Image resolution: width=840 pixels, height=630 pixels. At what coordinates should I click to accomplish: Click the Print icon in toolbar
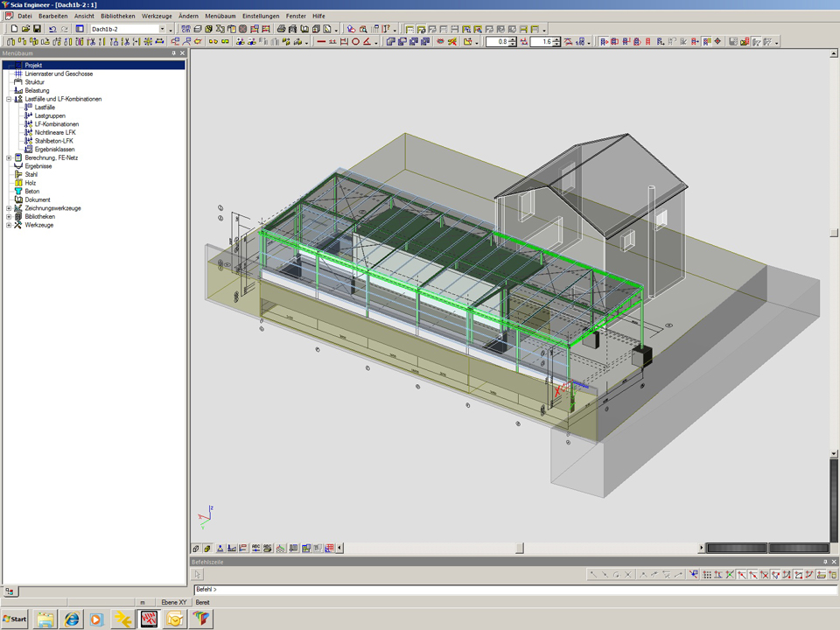point(281,29)
